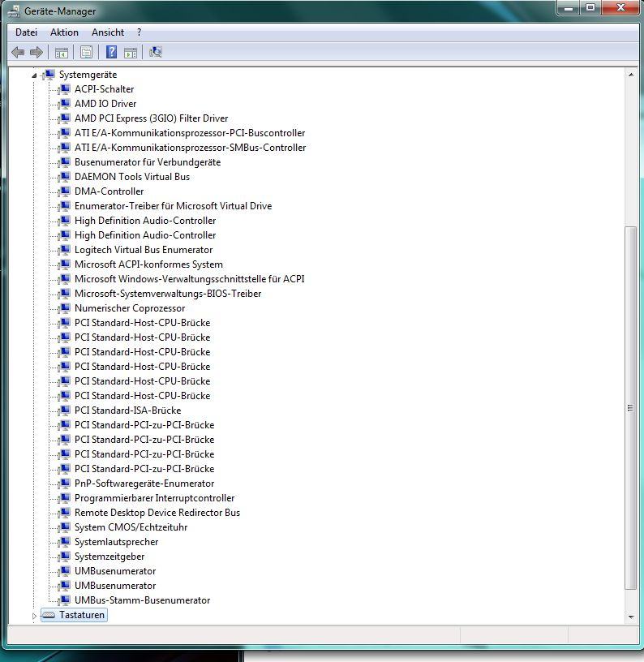This screenshot has height=662, width=644.
Task: Click the Systemgeräte category icon
Action: 49,75
